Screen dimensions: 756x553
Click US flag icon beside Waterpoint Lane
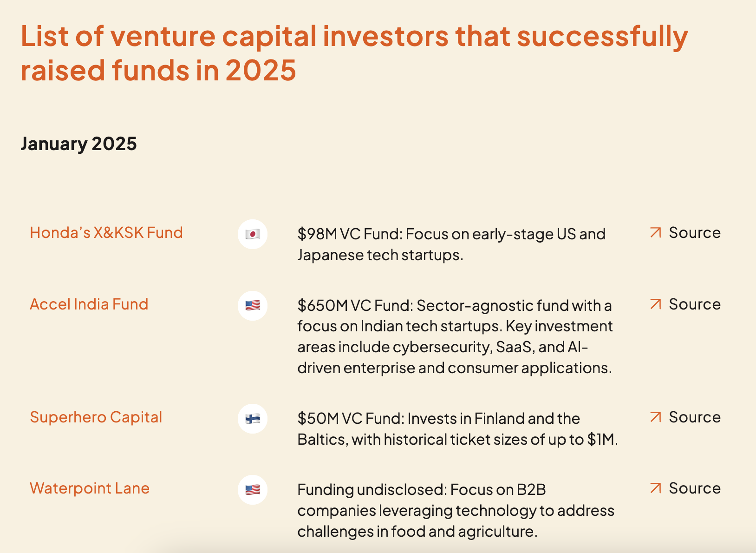point(253,490)
